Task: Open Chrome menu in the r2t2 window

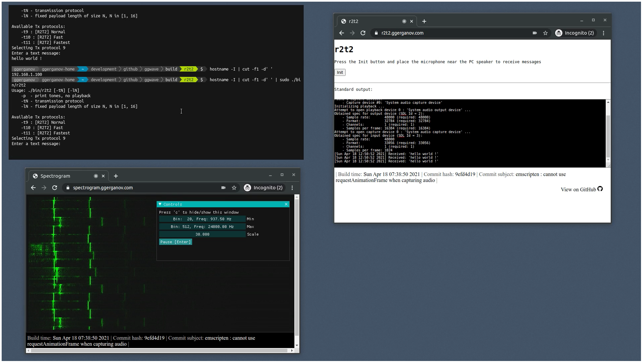Action: [603, 33]
